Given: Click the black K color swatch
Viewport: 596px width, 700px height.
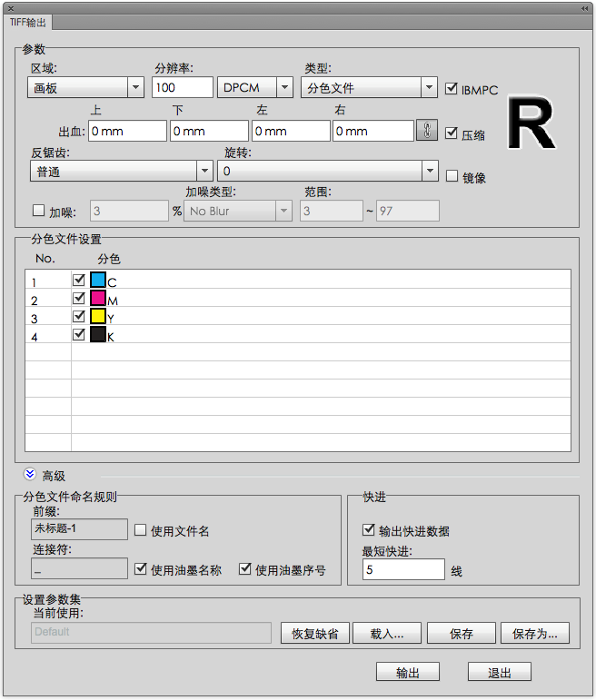Looking at the screenshot, I should click(x=98, y=335).
